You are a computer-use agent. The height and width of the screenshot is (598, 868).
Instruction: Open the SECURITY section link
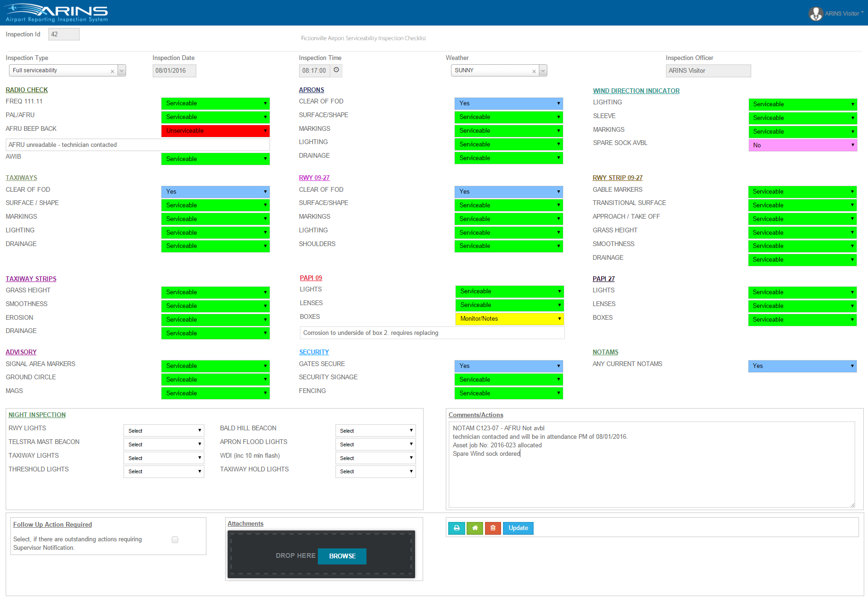point(314,352)
